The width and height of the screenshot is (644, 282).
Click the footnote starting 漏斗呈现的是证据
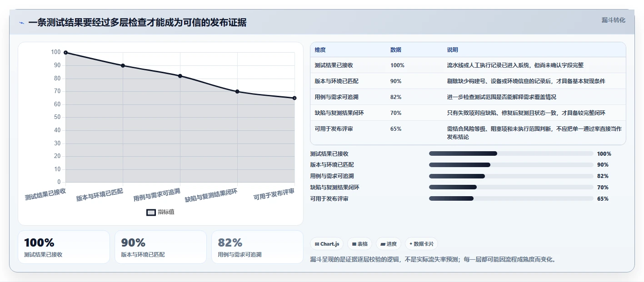(x=433, y=260)
